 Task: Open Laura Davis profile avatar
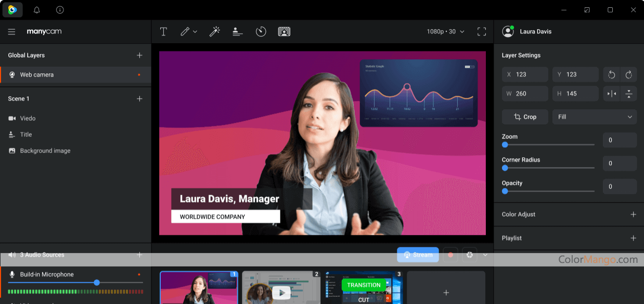pos(508,31)
